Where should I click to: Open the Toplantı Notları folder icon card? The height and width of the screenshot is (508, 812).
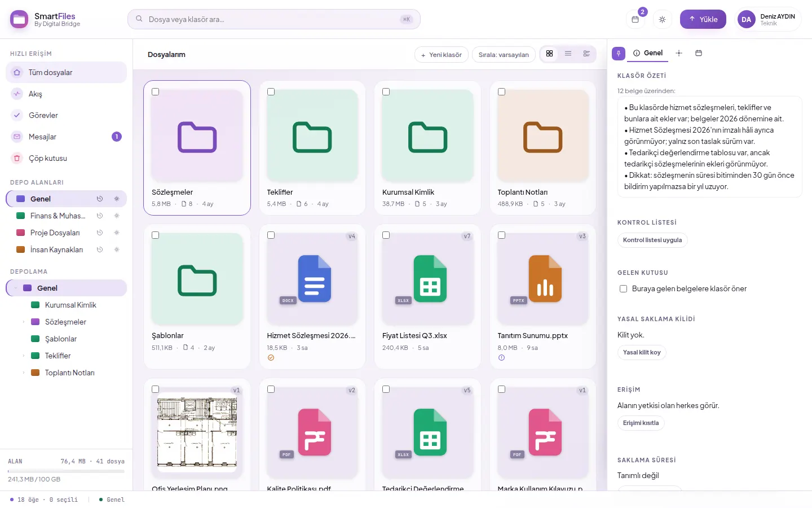[543, 136]
